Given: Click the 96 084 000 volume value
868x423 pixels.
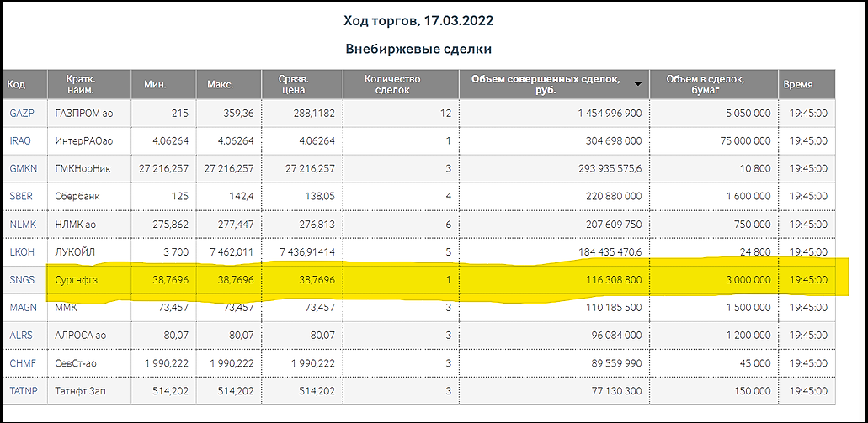Looking at the screenshot, I should click(615, 335).
